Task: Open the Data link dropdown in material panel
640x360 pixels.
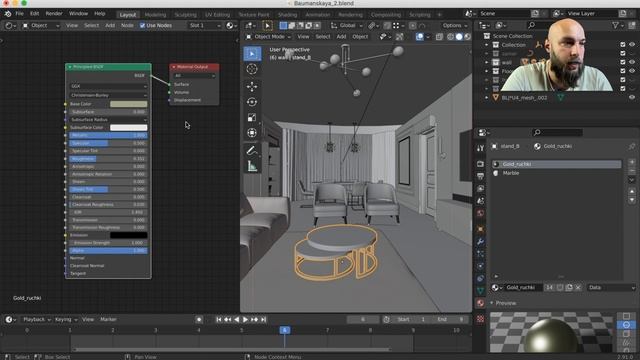Action: pyautogui.click(x=611, y=287)
